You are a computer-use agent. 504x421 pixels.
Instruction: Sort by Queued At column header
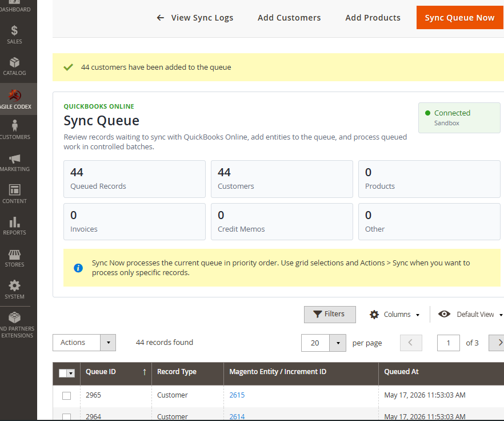[x=441, y=374]
